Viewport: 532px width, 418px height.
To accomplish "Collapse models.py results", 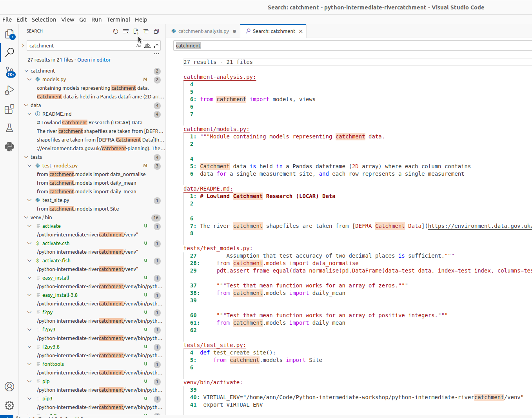I will 29,79.
